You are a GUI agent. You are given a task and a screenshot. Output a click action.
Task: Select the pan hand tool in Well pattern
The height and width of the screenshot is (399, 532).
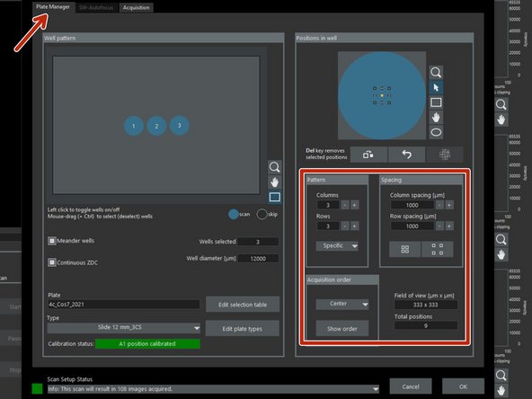click(x=274, y=182)
